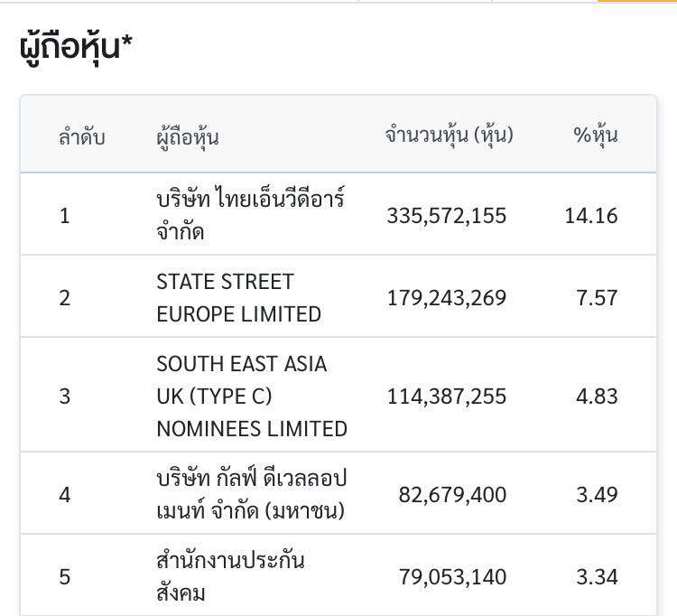Open STATE STREET EUROPE LIMITED entry

click(x=239, y=298)
